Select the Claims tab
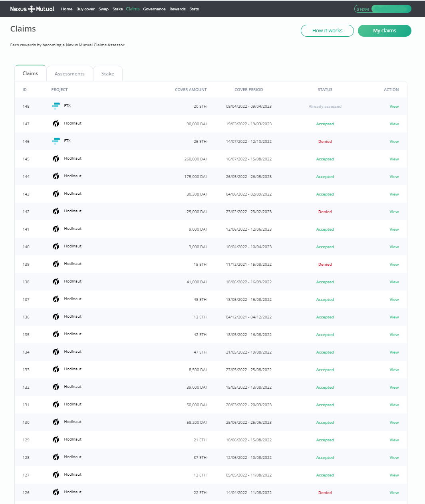 [x=30, y=73]
